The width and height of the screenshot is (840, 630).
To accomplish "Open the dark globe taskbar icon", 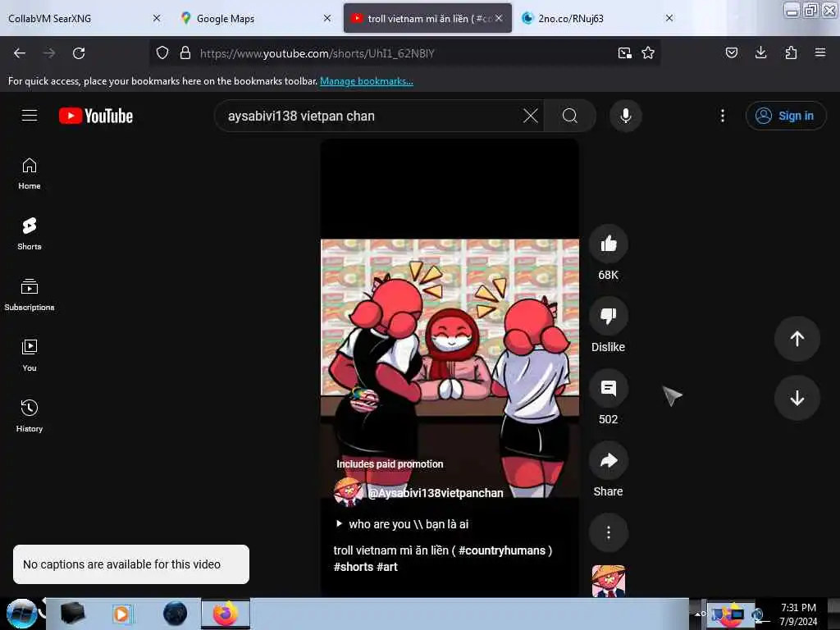I will pos(175,614).
